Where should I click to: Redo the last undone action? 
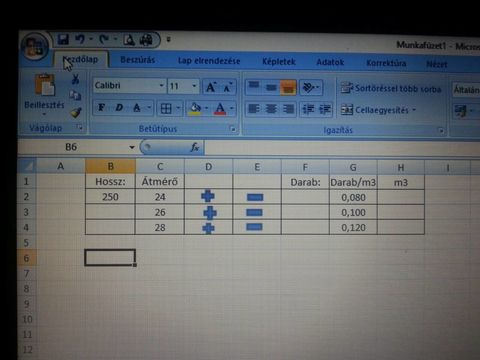[104, 40]
